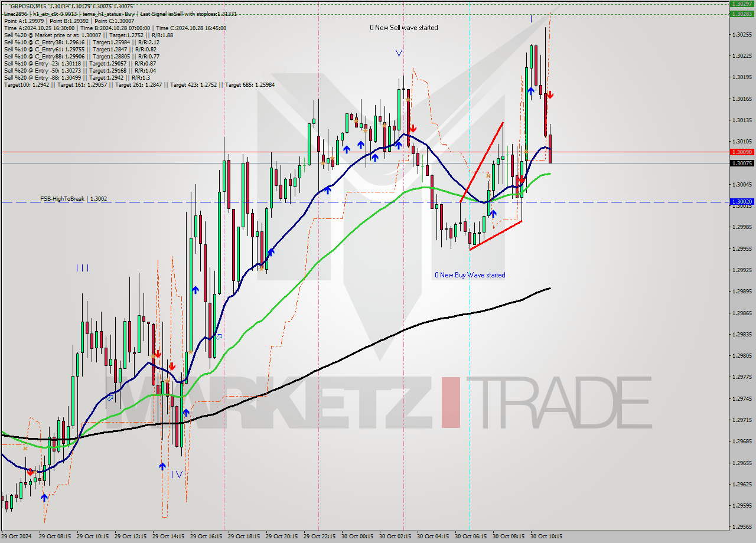Click the 1.29565 price axis label

pyautogui.click(x=742, y=527)
